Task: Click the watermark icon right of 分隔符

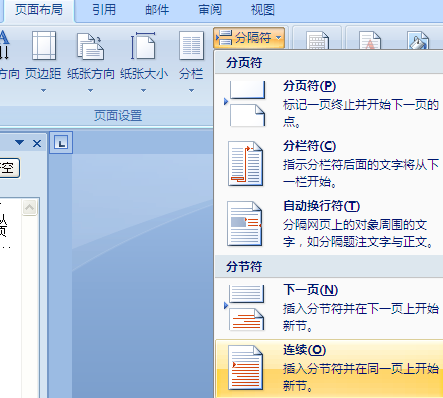Action: [x=370, y=41]
